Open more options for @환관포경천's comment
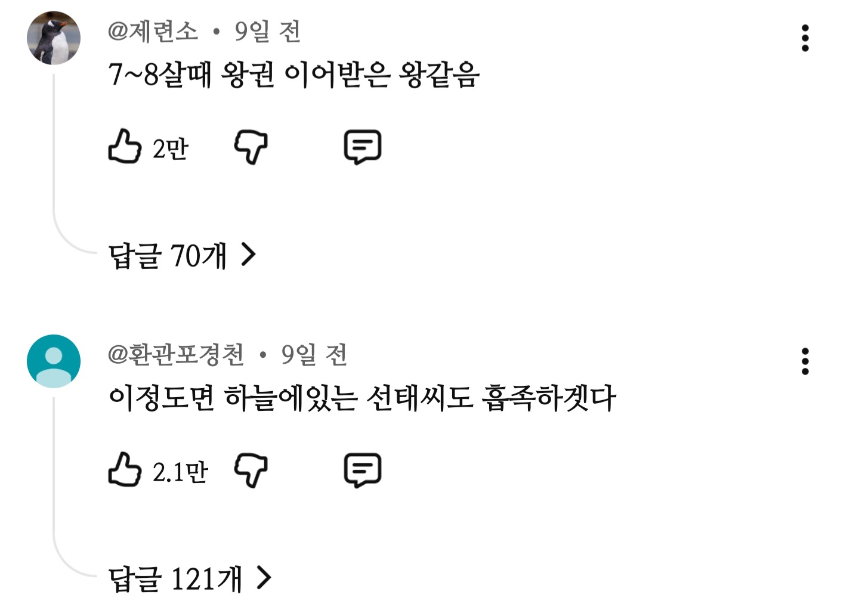The width and height of the screenshot is (859, 616). tap(805, 361)
